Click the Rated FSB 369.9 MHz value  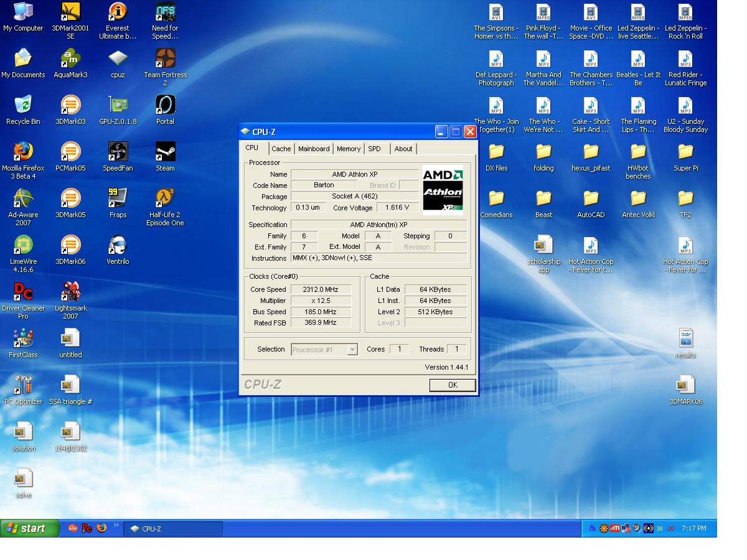(321, 323)
